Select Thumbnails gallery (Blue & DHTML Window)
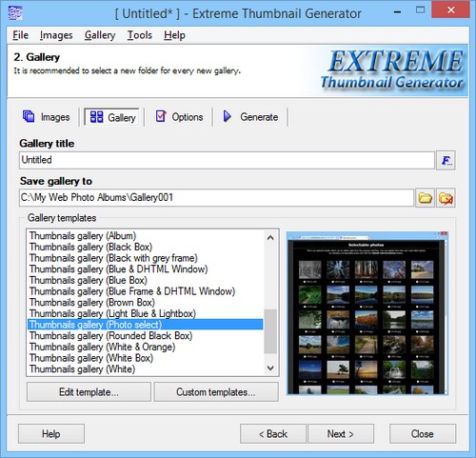 pos(146,269)
